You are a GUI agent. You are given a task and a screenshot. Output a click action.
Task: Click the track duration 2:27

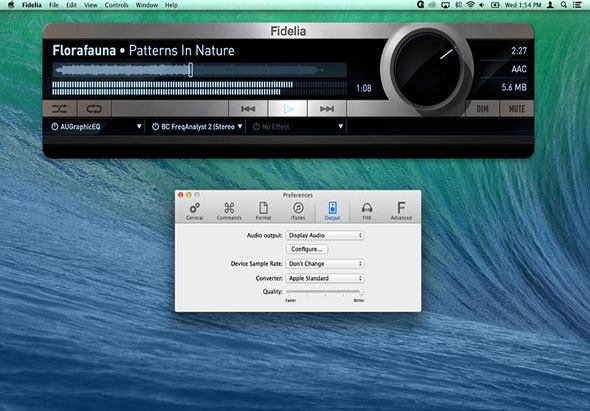[519, 51]
